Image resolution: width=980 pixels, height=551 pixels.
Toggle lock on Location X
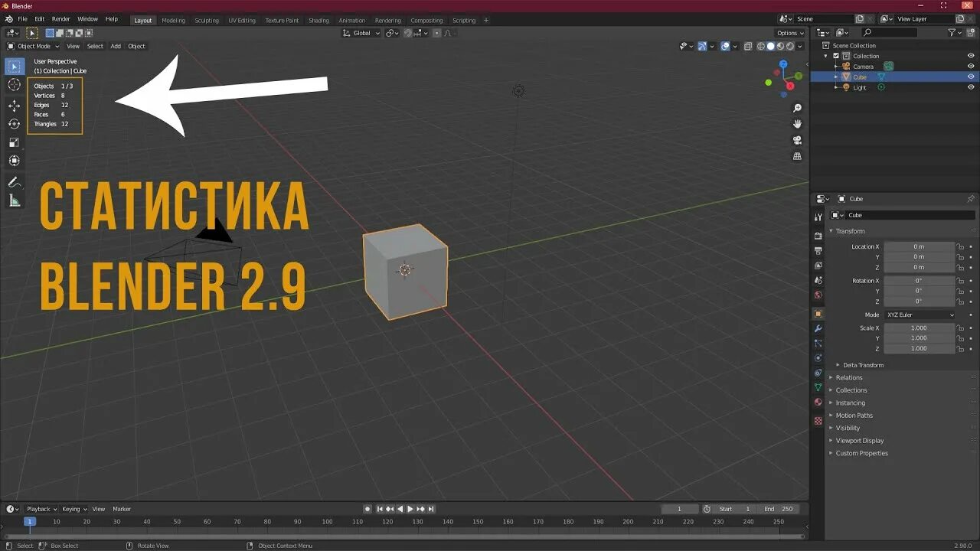960,246
